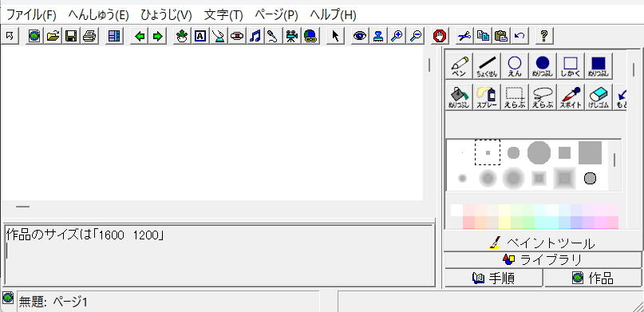The image size is (644, 312).
Task: Open the ページ(P) menu
Action: [276, 15]
